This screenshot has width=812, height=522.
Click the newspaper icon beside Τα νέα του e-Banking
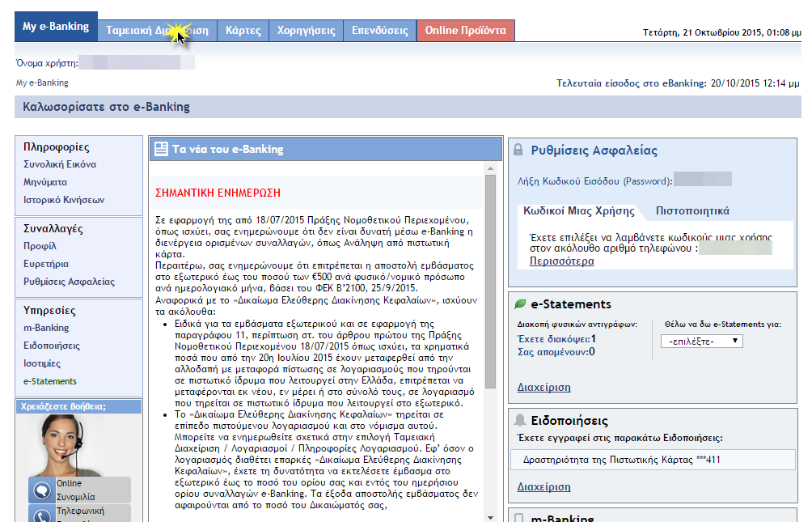[x=161, y=149]
